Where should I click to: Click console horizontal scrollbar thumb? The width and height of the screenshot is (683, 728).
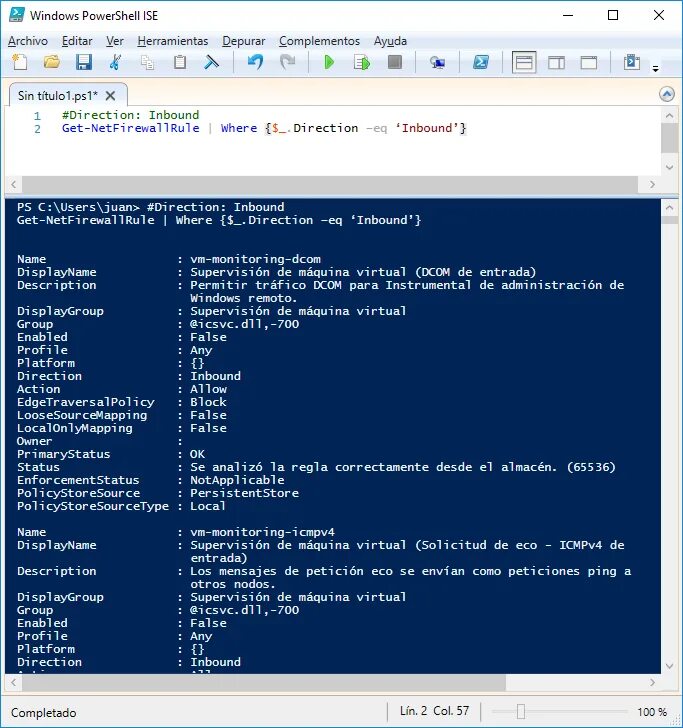coord(264,682)
